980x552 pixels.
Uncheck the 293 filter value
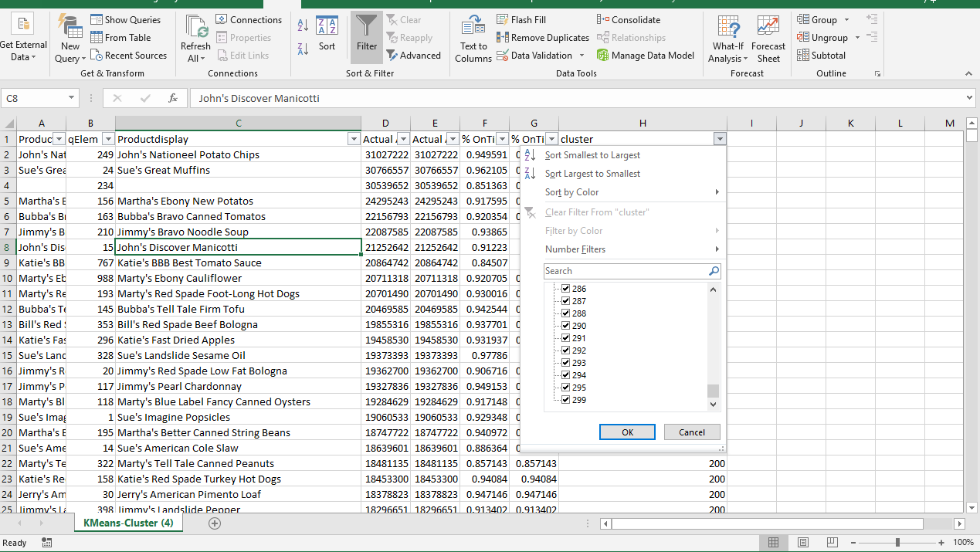click(x=565, y=363)
